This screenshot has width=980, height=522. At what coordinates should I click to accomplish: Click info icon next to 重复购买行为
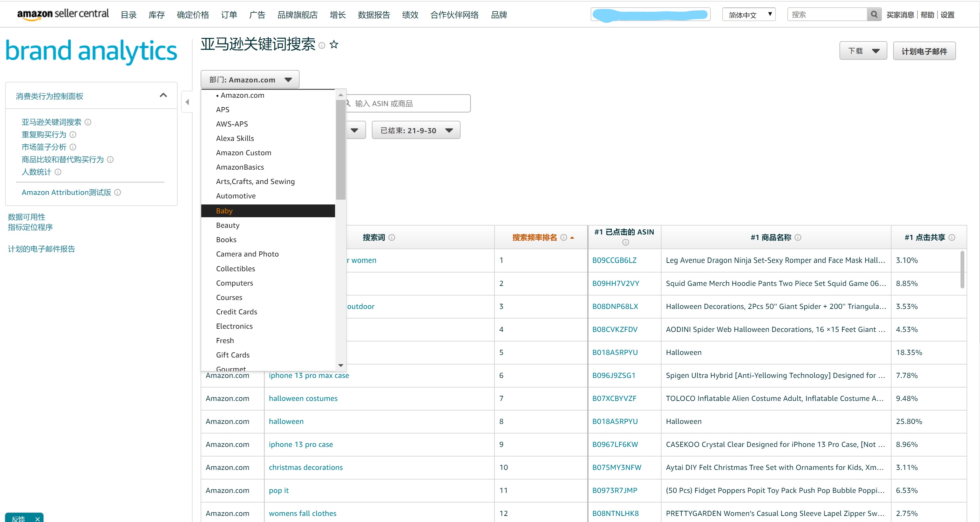tap(73, 134)
